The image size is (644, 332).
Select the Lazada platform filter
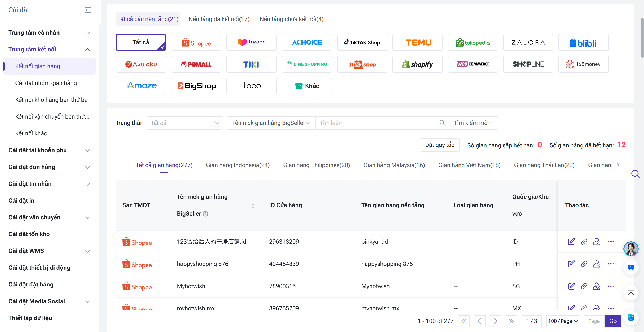(251, 43)
